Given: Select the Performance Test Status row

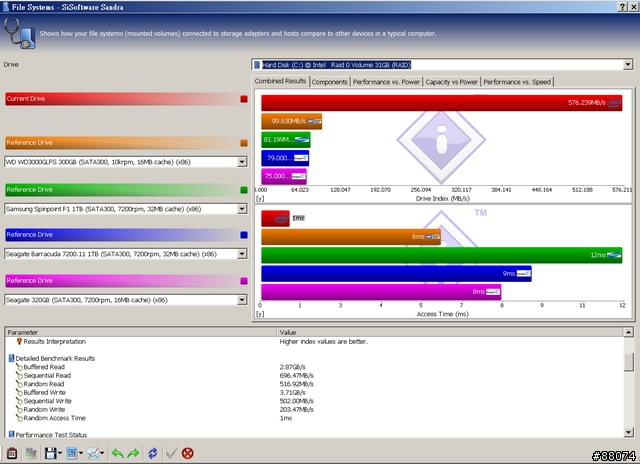Looking at the screenshot, I should 314,435.
